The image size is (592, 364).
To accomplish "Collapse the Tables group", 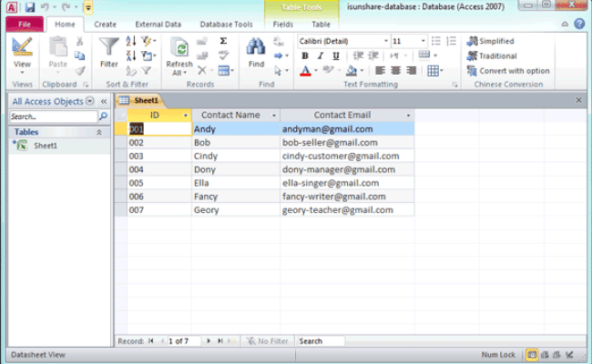I will [x=99, y=132].
